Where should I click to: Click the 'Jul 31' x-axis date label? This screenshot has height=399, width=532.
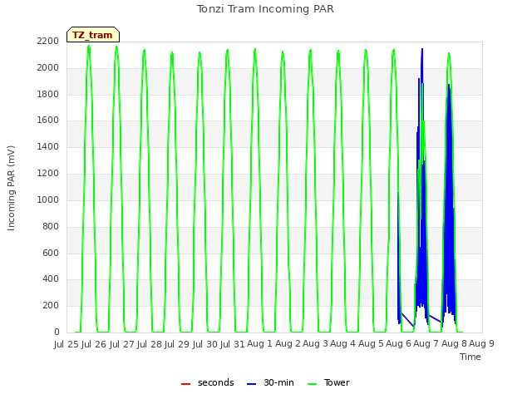[233, 344]
